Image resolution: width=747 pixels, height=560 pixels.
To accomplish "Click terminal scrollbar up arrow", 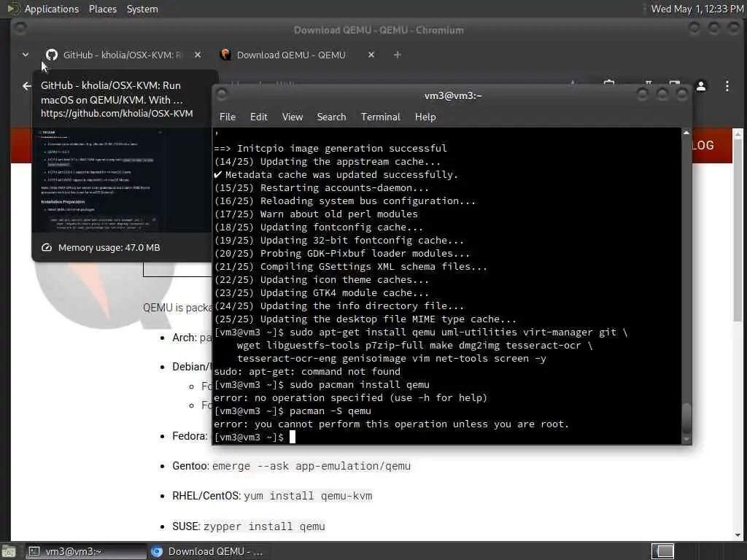I will [686, 133].
